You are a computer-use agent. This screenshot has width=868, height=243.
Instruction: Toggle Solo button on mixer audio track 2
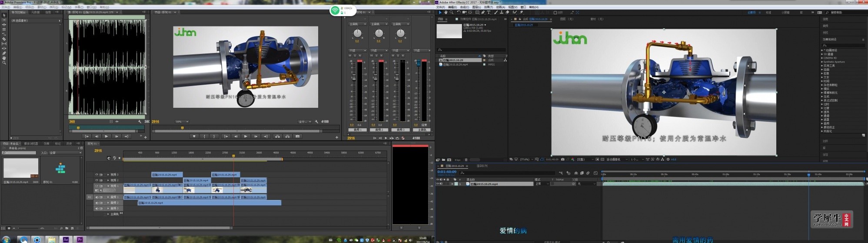[x=377, y=56]
